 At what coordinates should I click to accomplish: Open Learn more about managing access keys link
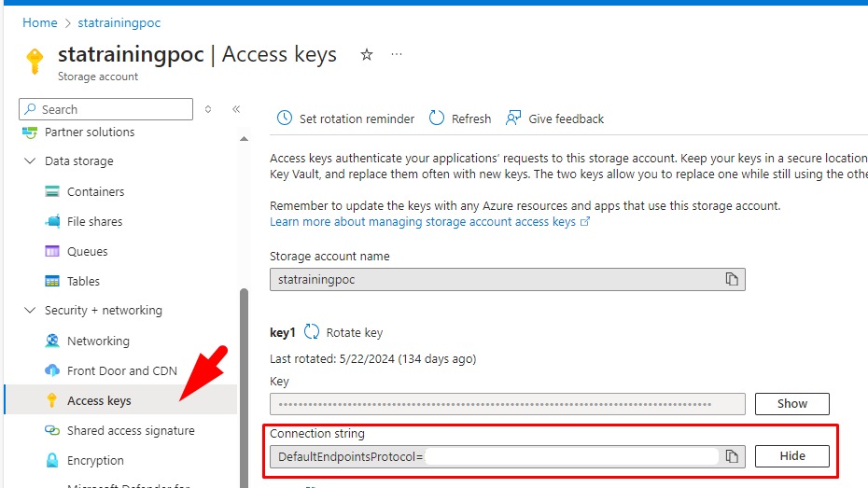click(x=423, y=222)
